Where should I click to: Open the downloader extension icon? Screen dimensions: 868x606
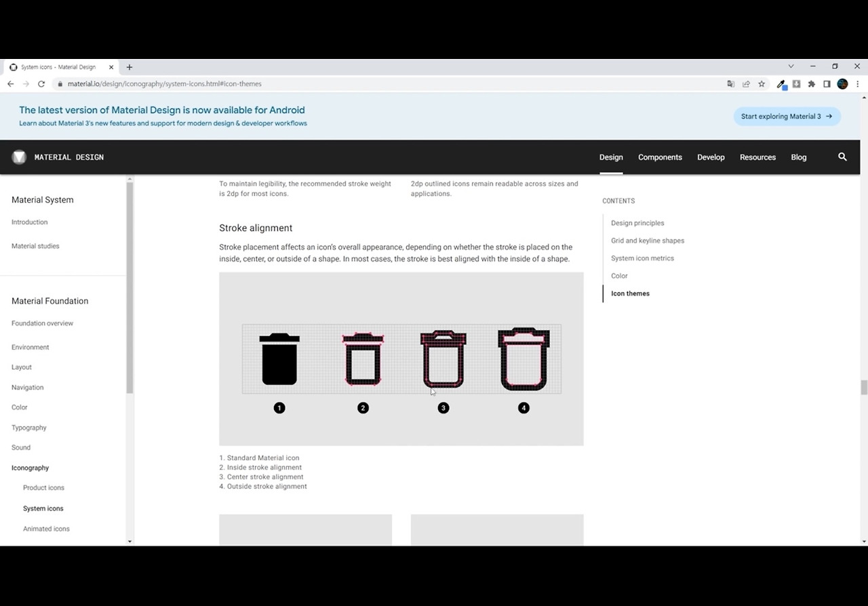click(x=796, y=84)
